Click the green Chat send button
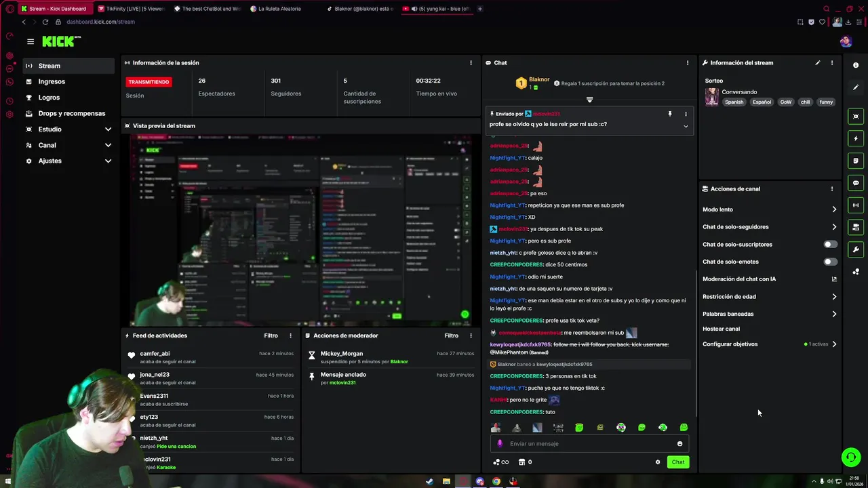This screenshot has height=488, width=868. (x=678, y=462)
